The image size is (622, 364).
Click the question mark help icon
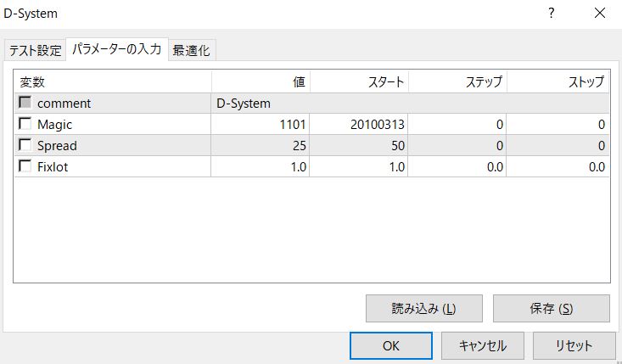[x=551, y=14]
